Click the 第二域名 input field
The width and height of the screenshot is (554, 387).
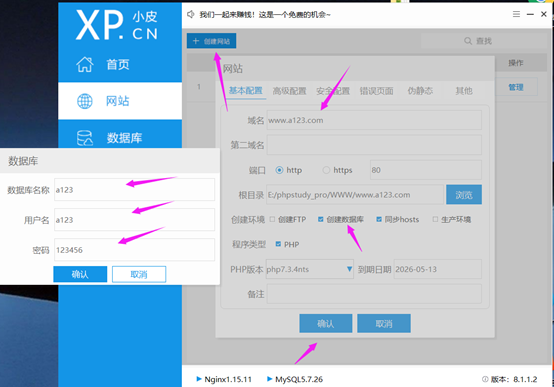(x=374, y=145)
